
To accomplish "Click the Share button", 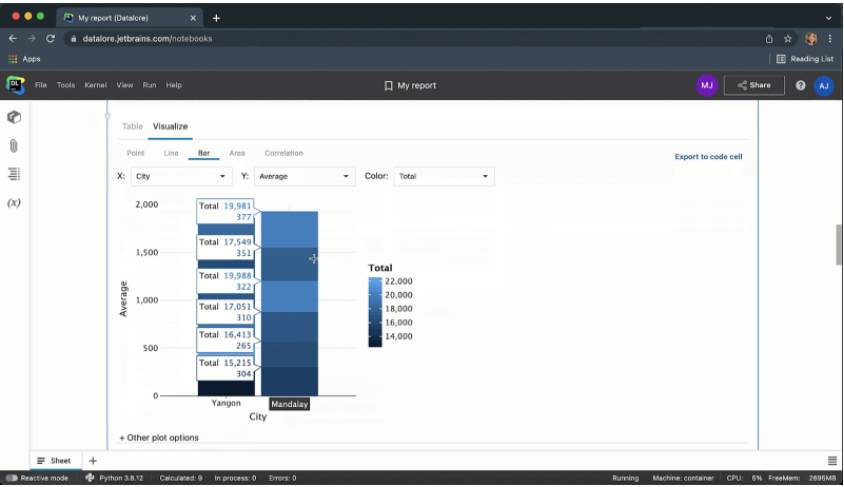I will coord(754,86).
